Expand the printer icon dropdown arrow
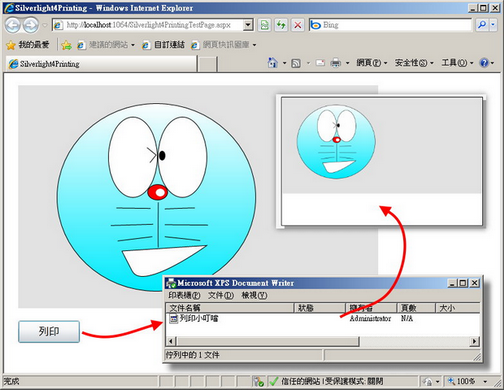The width and height of the screenshot is (504, 390). [347, 63]
